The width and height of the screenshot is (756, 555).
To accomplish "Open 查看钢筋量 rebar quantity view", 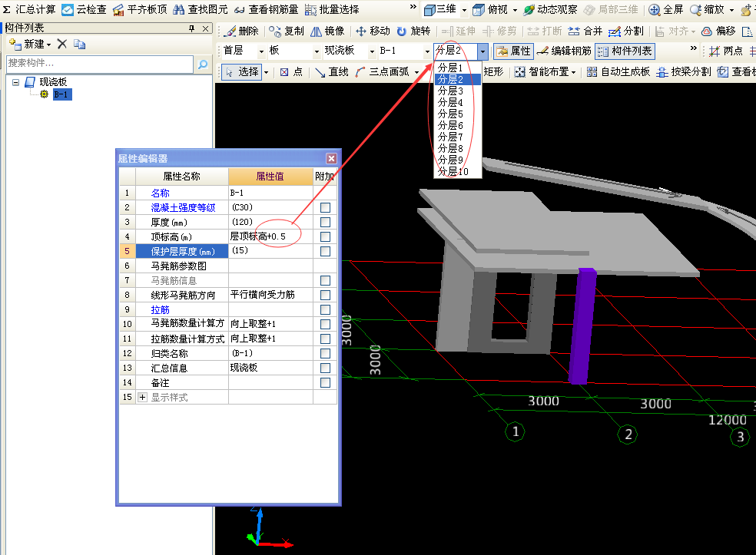I will point(266,9).
